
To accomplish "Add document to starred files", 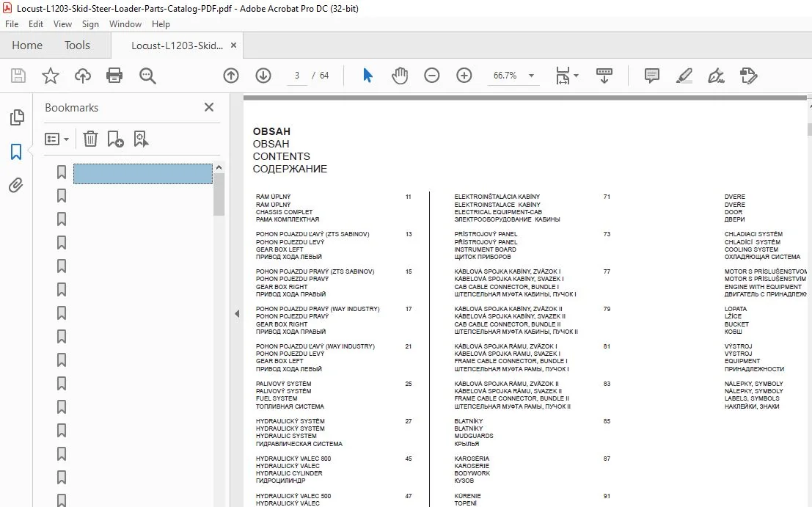I will (50, 76).
